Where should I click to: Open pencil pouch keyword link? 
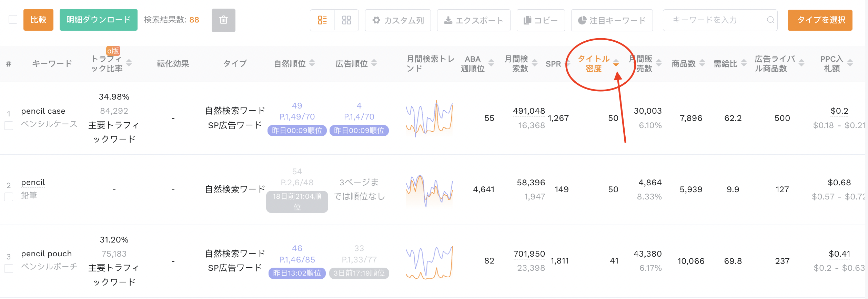pyautogui.click(x=46, y=254)
